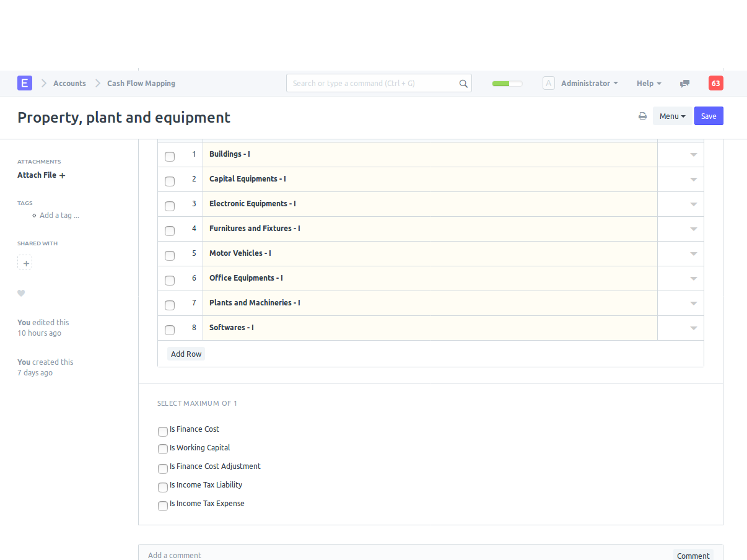The image size is (747, 560).
Task: Click the Administrator avatar icon
Action: click(x=548, y=83)
